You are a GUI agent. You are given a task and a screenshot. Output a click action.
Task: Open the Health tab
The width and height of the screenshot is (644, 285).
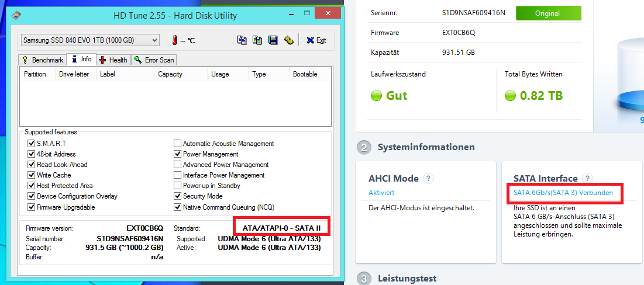pos(113,60)
